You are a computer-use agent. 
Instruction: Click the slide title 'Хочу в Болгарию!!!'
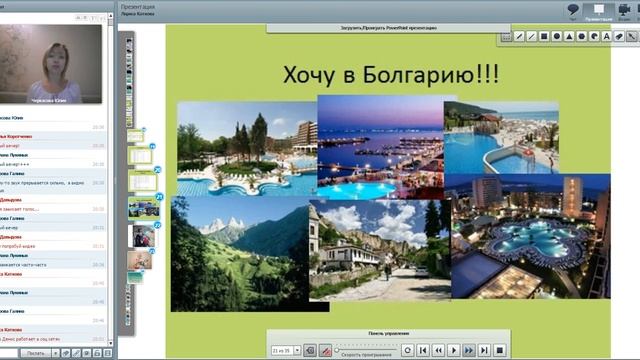(x=391, y=75)
